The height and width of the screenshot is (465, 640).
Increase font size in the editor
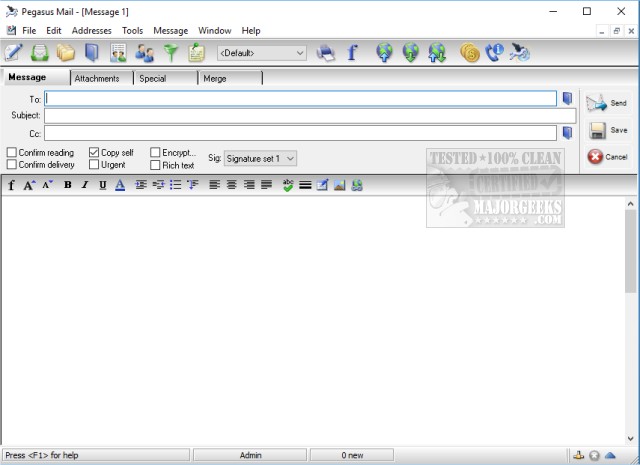tap(29, 185)
